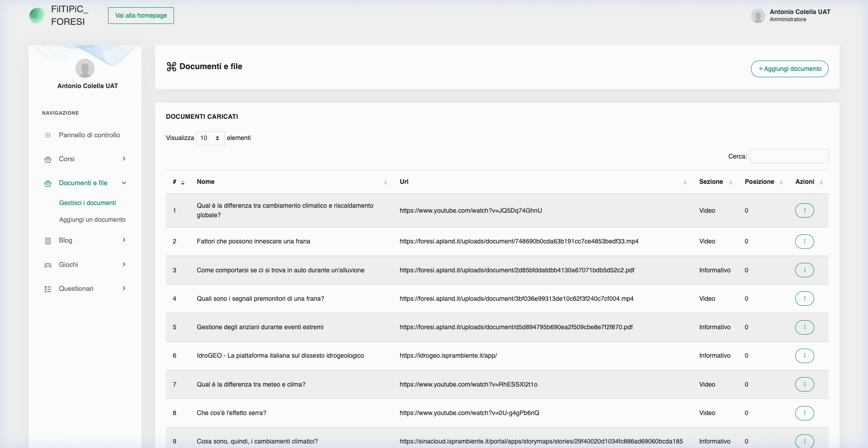
Task: Select 'Aggiungi un documento' submenu item
Action: (x=92, y=219)
